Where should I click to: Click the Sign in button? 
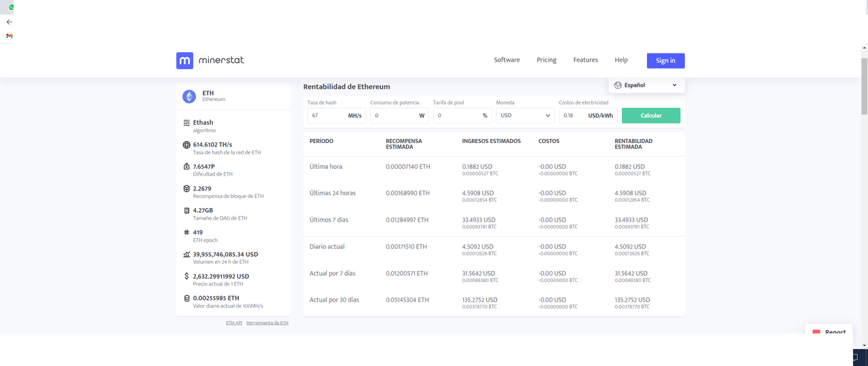pyautogui.click(x=665, y=61)
